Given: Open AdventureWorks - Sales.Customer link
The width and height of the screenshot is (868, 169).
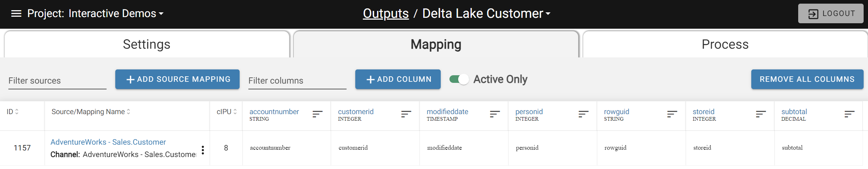Looking at the screenshot, I should coord(108,142).
